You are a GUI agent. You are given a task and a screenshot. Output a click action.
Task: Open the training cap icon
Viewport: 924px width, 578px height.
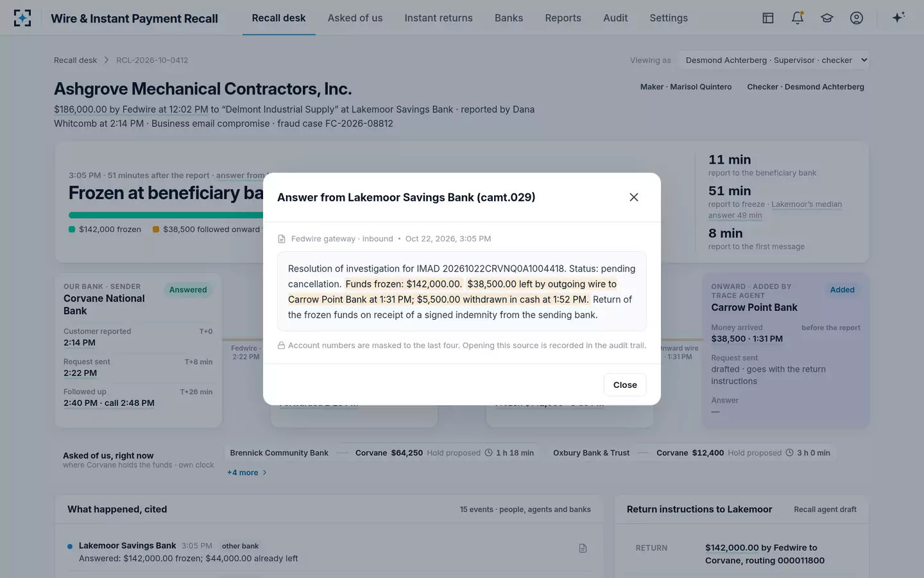pyautogui.click(x=827, y=18)
